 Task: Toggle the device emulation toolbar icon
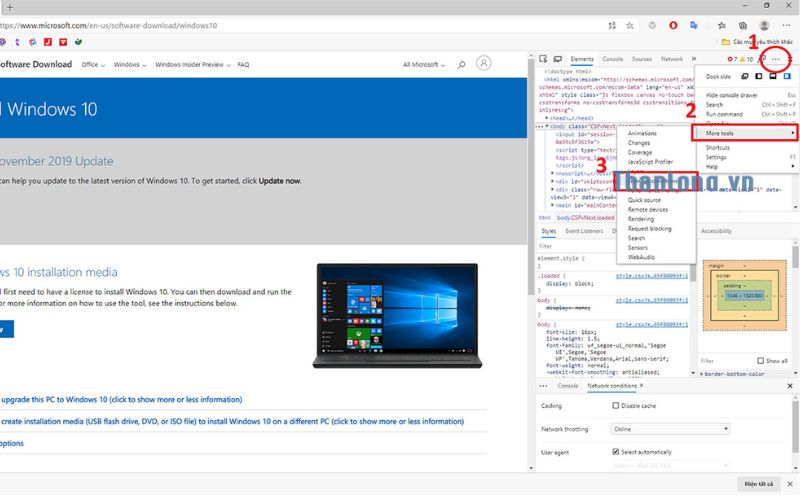pyautogui.click(x=558, y=59)
